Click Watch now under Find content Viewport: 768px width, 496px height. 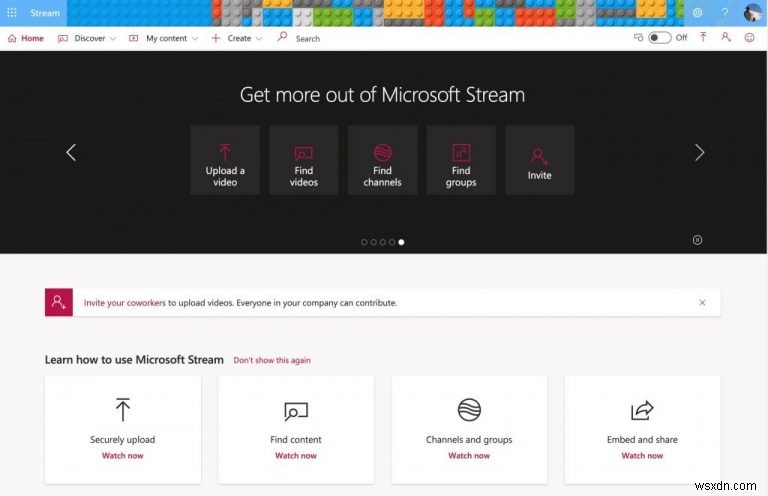point(296,455)
